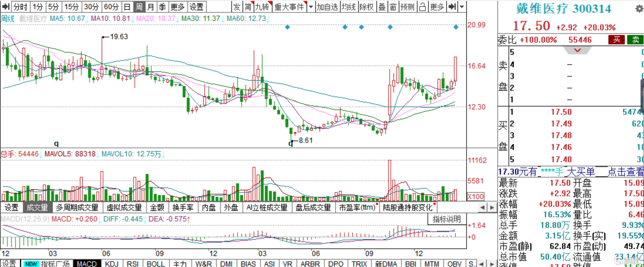Image resolution: width=644 pixels, height=267 pixels.
Task: Select the 1分 period
Action: (x=38, y=7)
